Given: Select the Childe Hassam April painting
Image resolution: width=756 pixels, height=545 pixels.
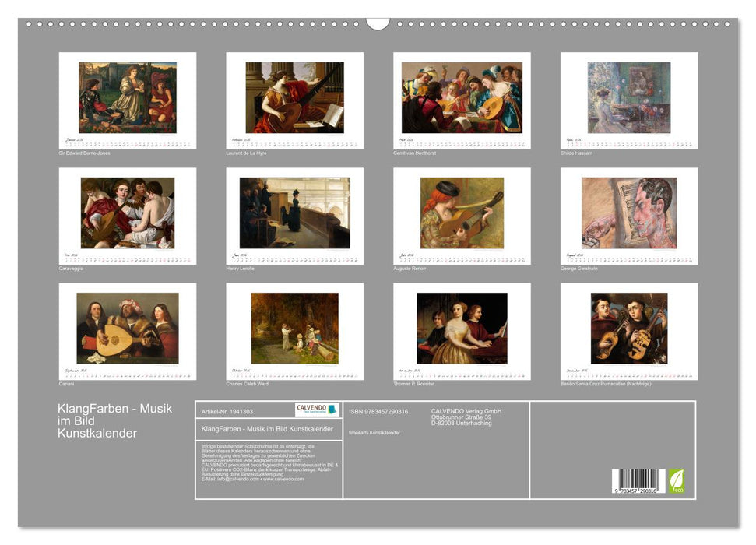Looking at the screenshot, I should point(628,97).
